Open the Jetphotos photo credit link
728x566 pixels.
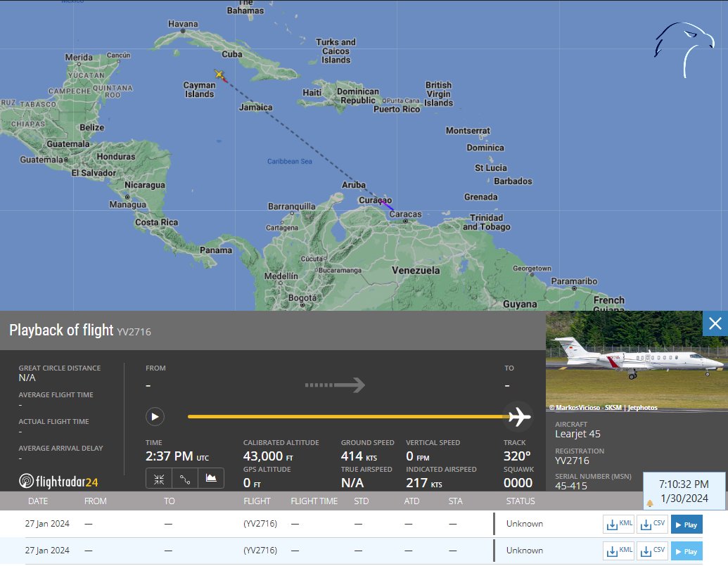[603, 407]
